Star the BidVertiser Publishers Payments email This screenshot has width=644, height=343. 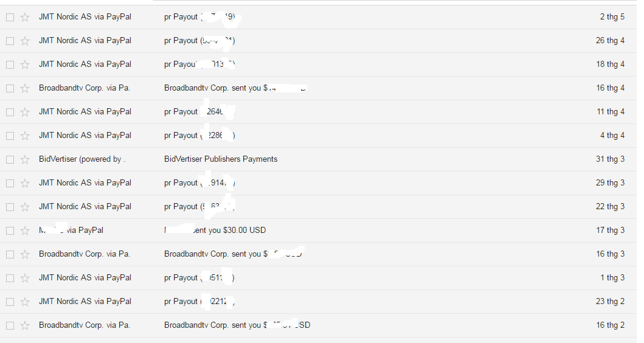25,159
